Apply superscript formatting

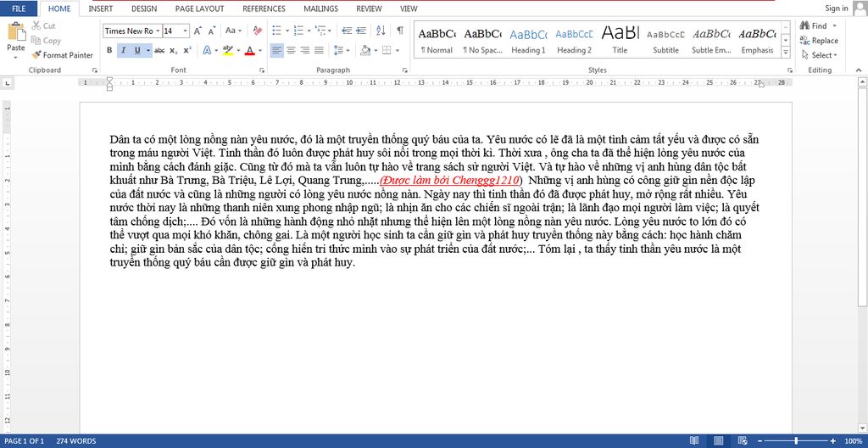(x=187, y=50)
